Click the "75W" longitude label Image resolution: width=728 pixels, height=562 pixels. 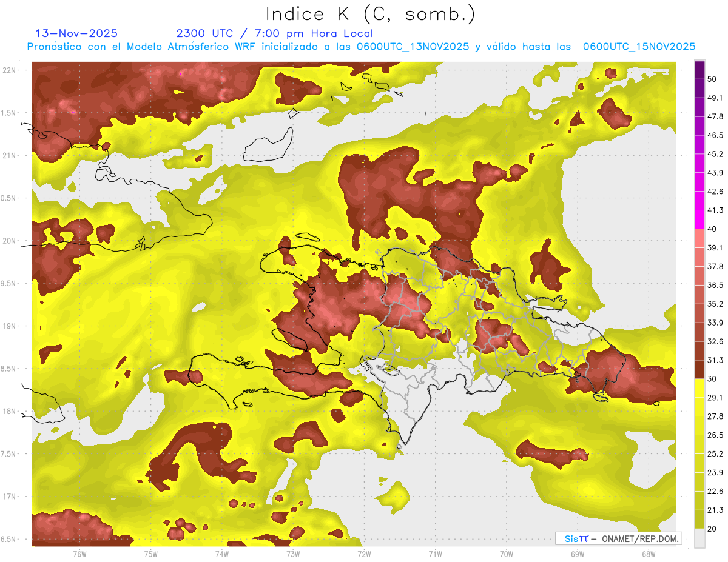click(x=150, y=554)
